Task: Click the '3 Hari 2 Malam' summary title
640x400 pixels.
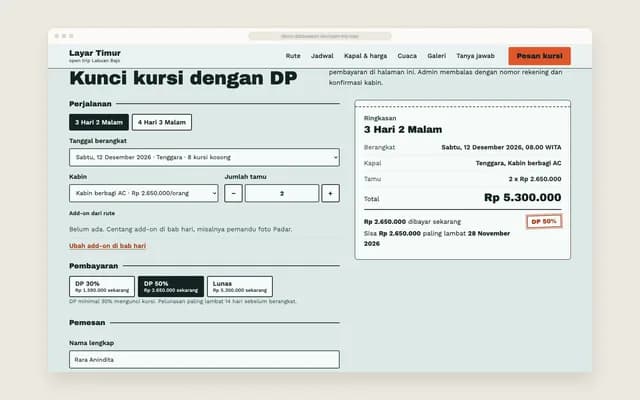Action: click(x=403, y=129)
